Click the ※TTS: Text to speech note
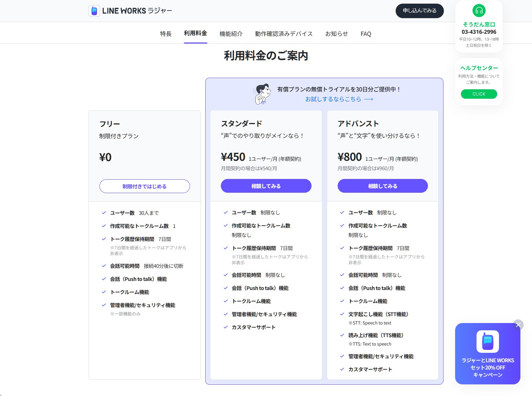This screenshot has height=396, width=532. click(370, 344)
